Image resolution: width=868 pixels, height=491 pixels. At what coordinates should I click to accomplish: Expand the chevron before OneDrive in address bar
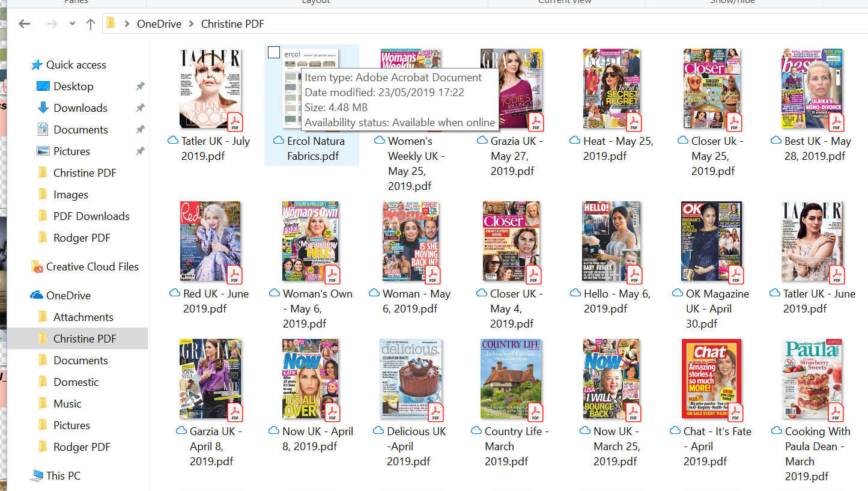pos(127,24)
